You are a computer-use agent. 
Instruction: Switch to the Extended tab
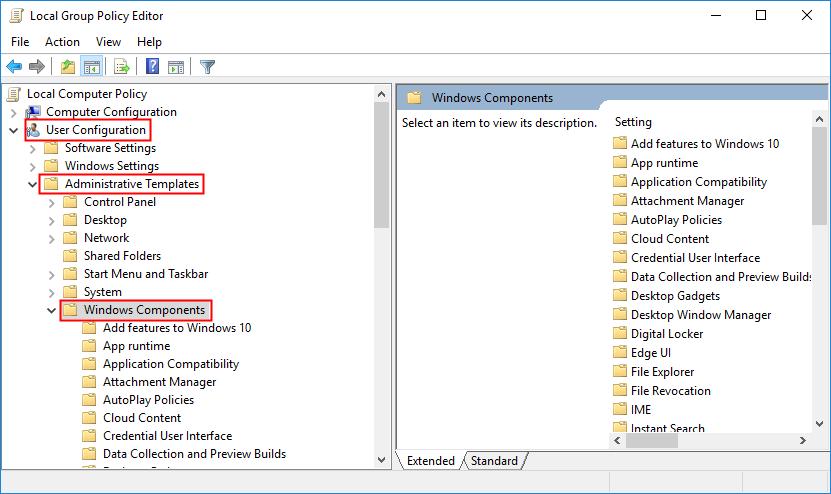coord(430,461)
